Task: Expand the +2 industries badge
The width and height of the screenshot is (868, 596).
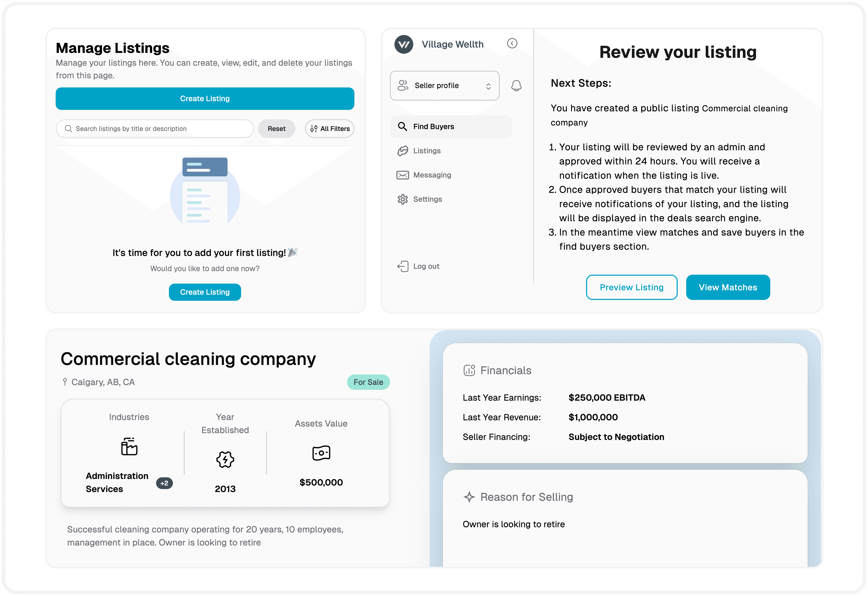Action: pos(164,483)
